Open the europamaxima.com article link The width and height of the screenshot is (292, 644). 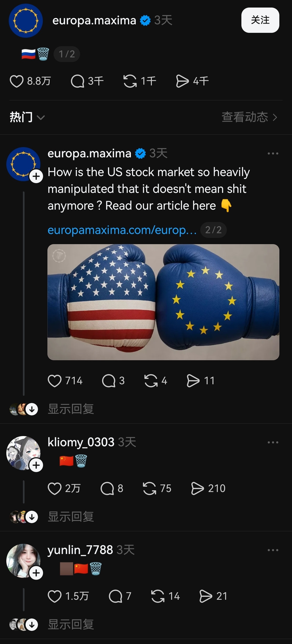122,230
